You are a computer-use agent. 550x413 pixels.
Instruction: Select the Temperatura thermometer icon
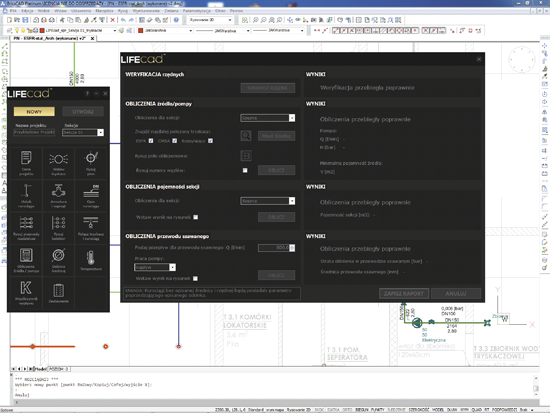tap(91, 260)
